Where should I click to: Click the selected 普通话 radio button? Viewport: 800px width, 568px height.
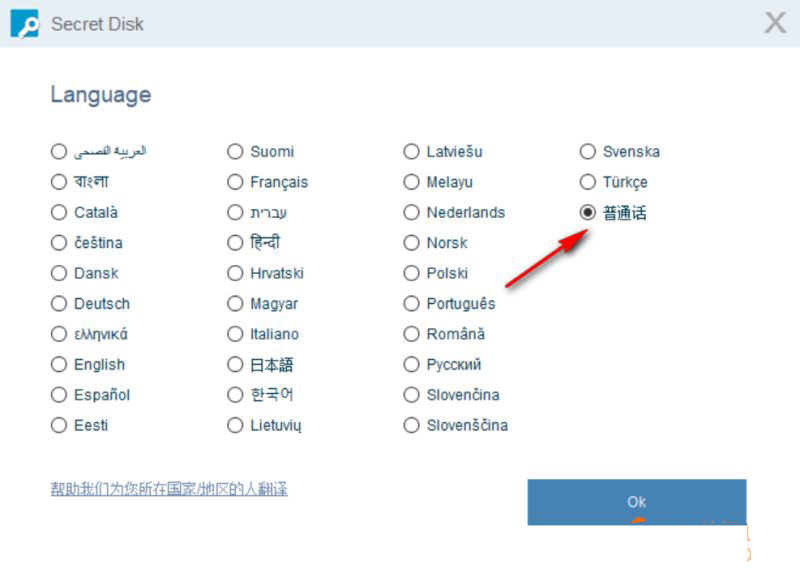click(588, 213)
